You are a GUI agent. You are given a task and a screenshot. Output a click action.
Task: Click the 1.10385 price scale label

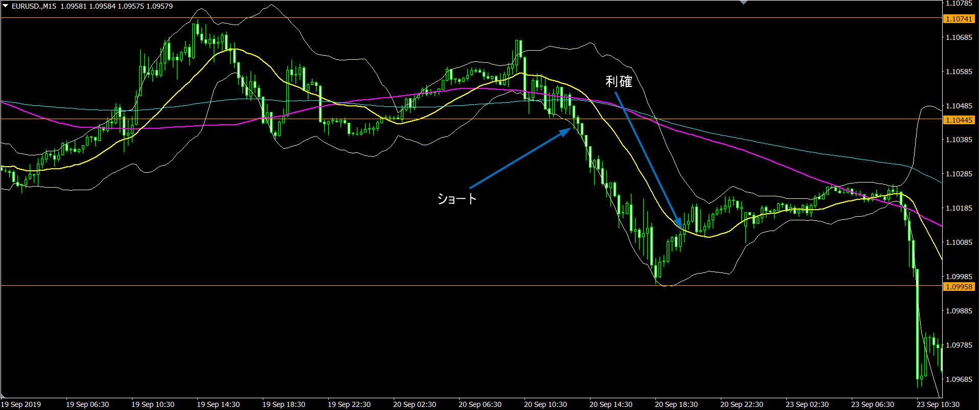coord(959,140)
